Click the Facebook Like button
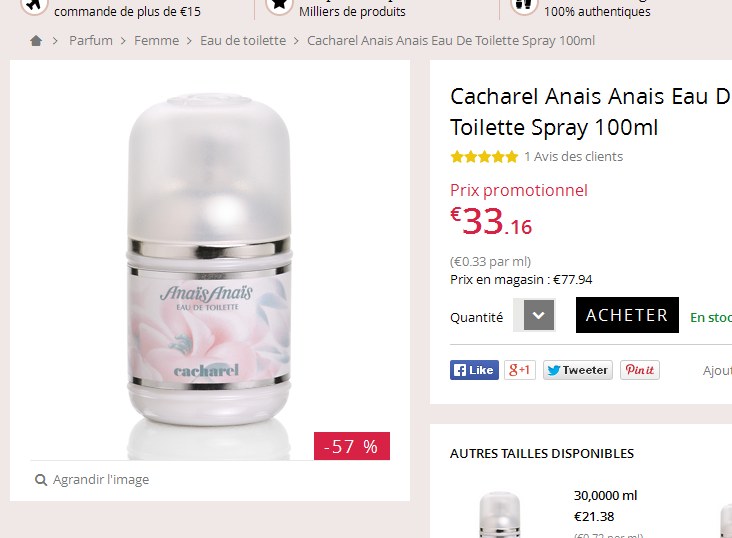The image size is (732, 538). 474,370
